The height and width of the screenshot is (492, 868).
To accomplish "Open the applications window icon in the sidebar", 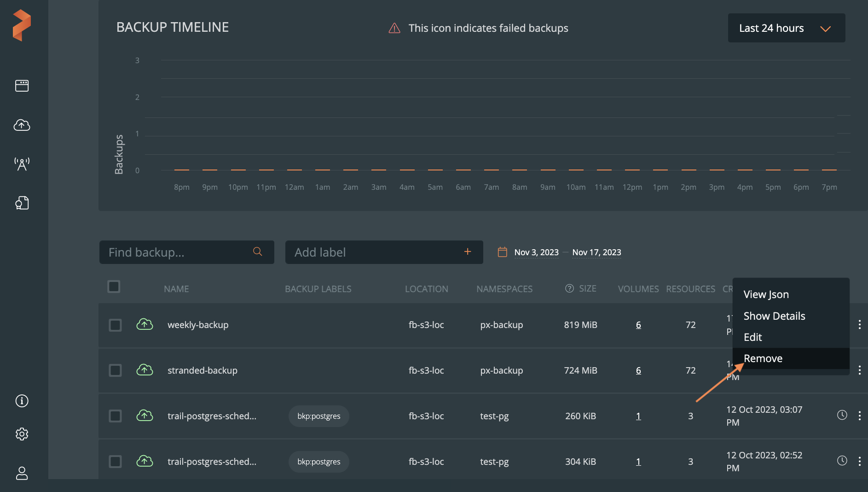I will [22, 86].
